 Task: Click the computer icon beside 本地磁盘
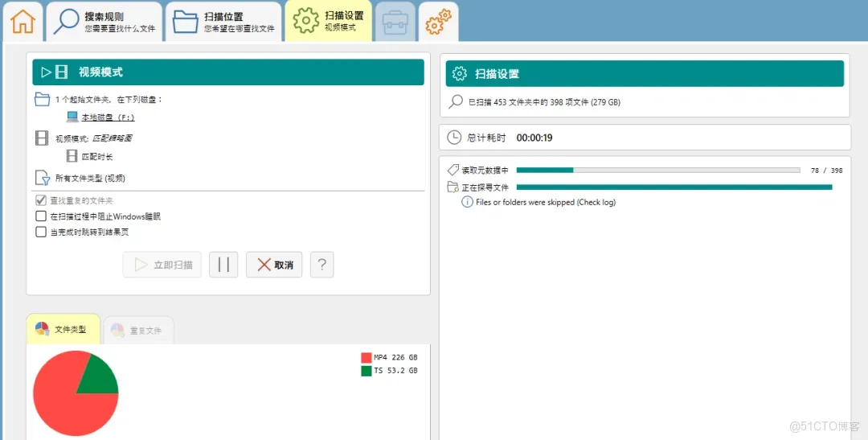tap(72, 117)
